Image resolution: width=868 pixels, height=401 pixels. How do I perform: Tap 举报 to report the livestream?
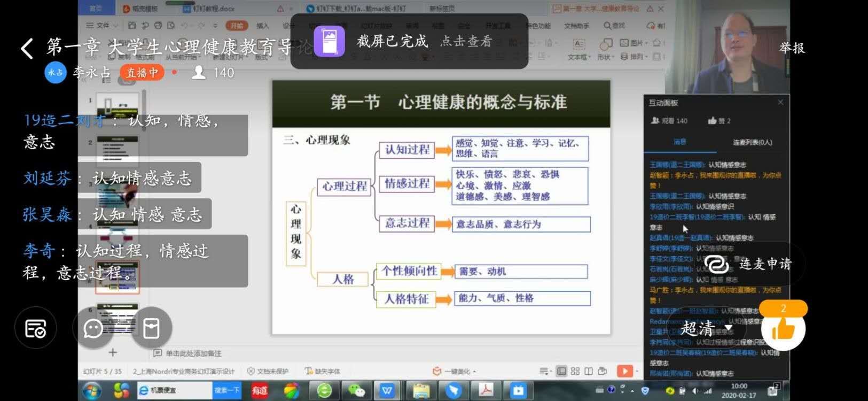coord(792,48)
